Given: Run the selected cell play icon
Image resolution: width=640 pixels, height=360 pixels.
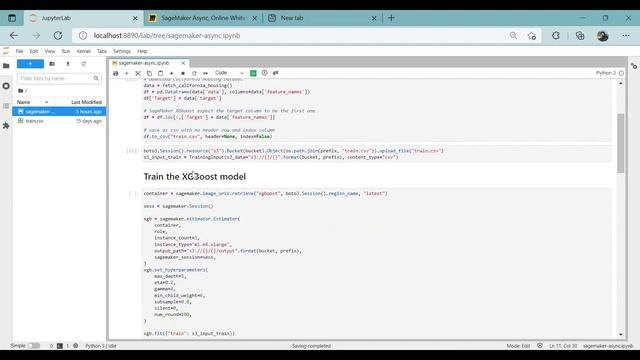Looking at the screenshot, I should [x=171, y=73].
